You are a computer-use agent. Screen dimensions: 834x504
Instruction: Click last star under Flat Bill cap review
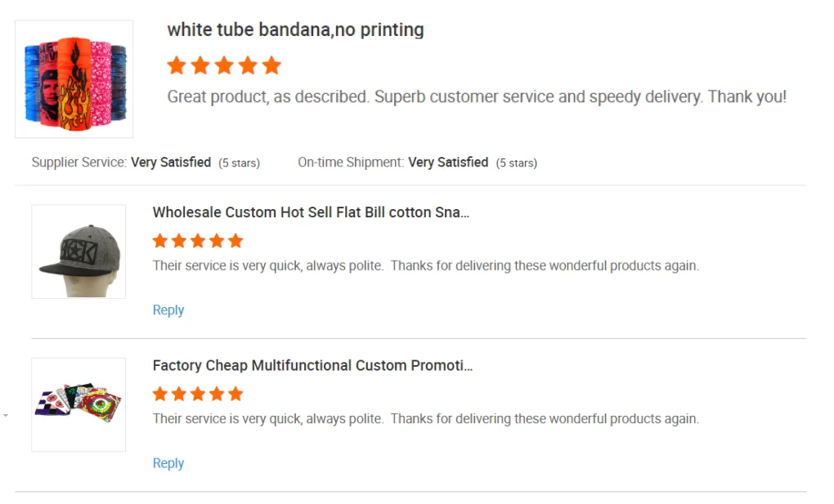235,241
